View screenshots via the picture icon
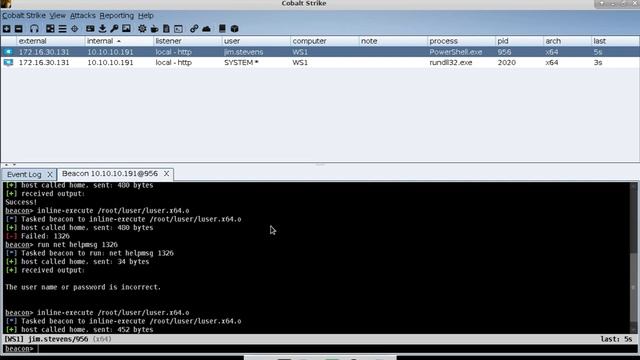The width and height of the screenshot is (640, 360). tap(127, 29)
